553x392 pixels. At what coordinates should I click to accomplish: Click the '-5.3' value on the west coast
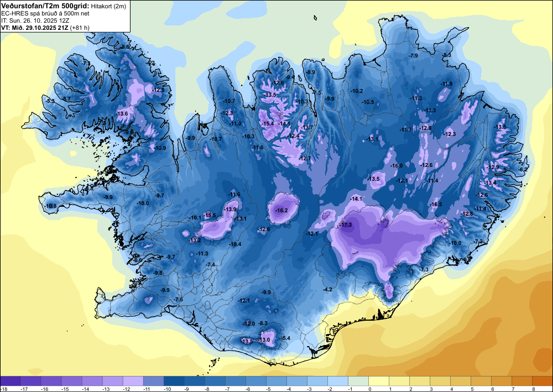coord(50,101)
